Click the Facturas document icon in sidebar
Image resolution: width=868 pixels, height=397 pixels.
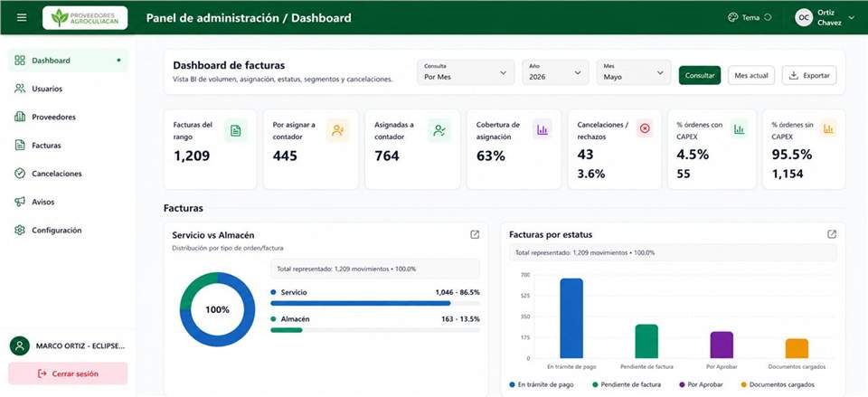tap(20, 145)
